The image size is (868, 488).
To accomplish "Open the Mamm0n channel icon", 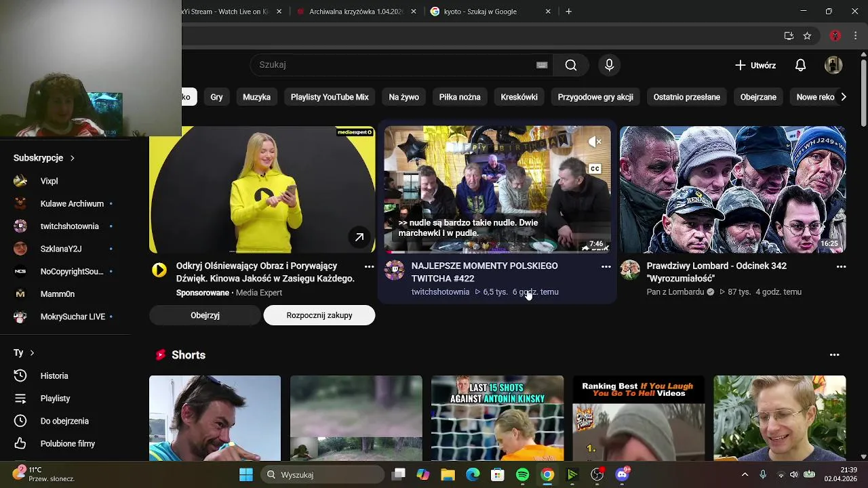I will (x=20, y=294).
